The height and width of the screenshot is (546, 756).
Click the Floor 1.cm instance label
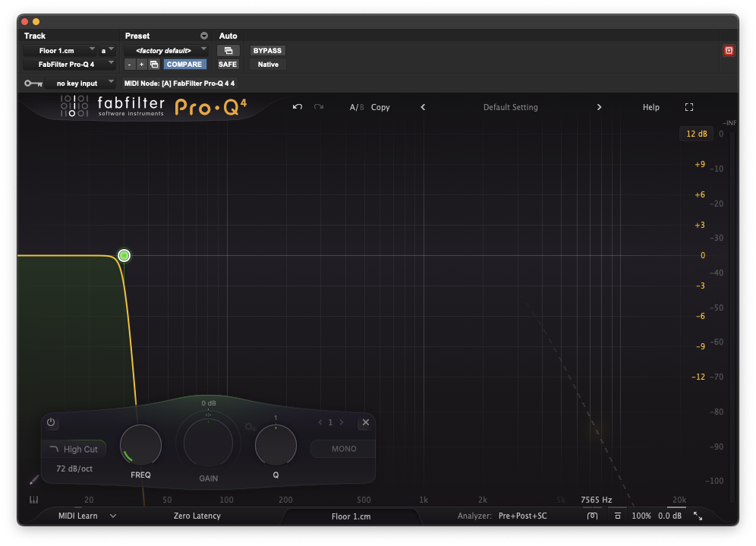click(351, 516)
